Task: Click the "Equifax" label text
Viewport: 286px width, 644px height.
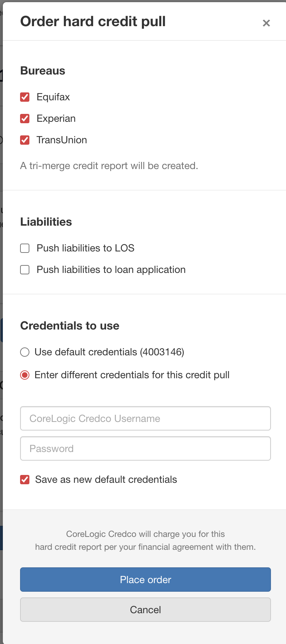Action: click(x=53, y=97)
